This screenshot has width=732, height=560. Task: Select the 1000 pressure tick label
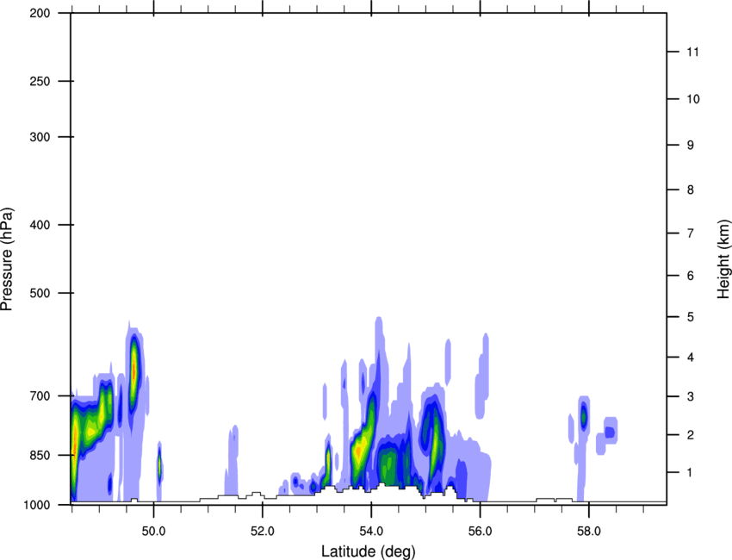pos(35,503)
